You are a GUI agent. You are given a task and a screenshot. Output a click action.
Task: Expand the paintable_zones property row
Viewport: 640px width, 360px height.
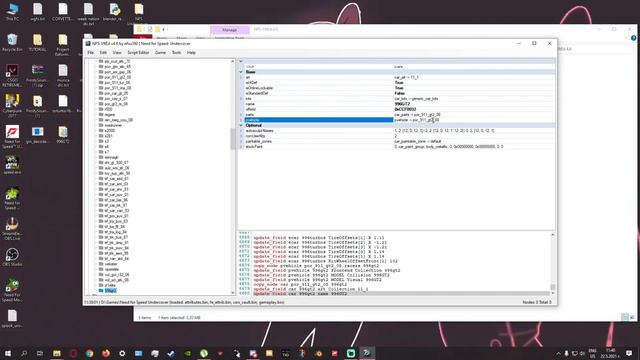241,141
